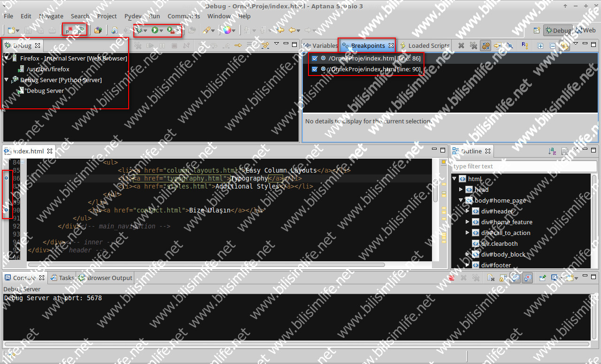Collapse Debug Server [Python Server] node

point(7,80)
